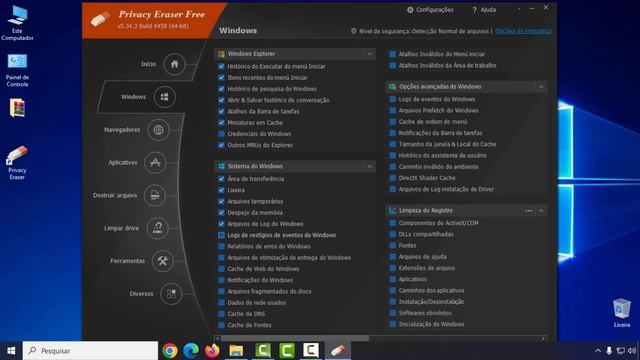The width and height of the screenshot is (640, 360).
Task: Switch to Diversos label
Action: tap(141, 293)
